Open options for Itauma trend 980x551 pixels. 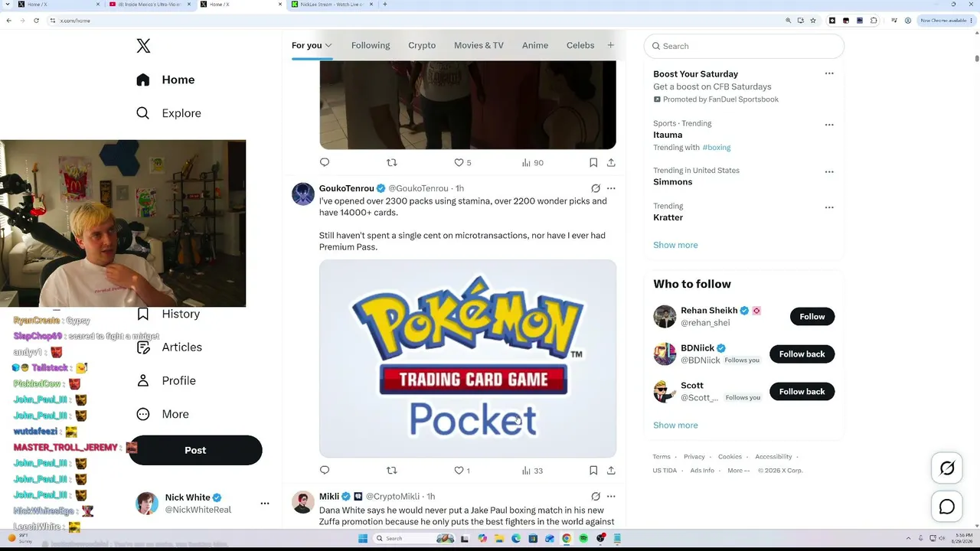(x=829, y=125)
